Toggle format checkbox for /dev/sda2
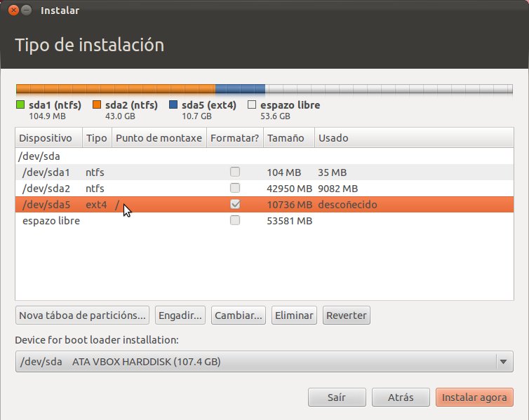Screen dimensions: 529x420 coord(235,188)
